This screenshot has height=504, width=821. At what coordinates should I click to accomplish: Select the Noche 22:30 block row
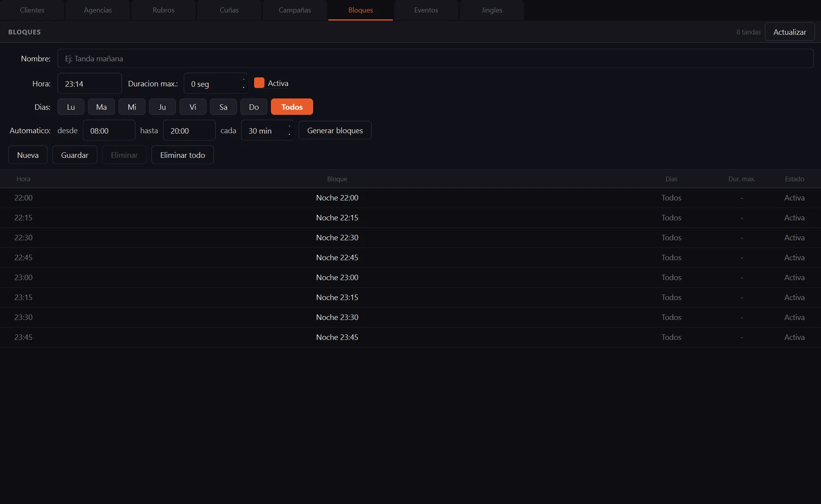point(410,238)
